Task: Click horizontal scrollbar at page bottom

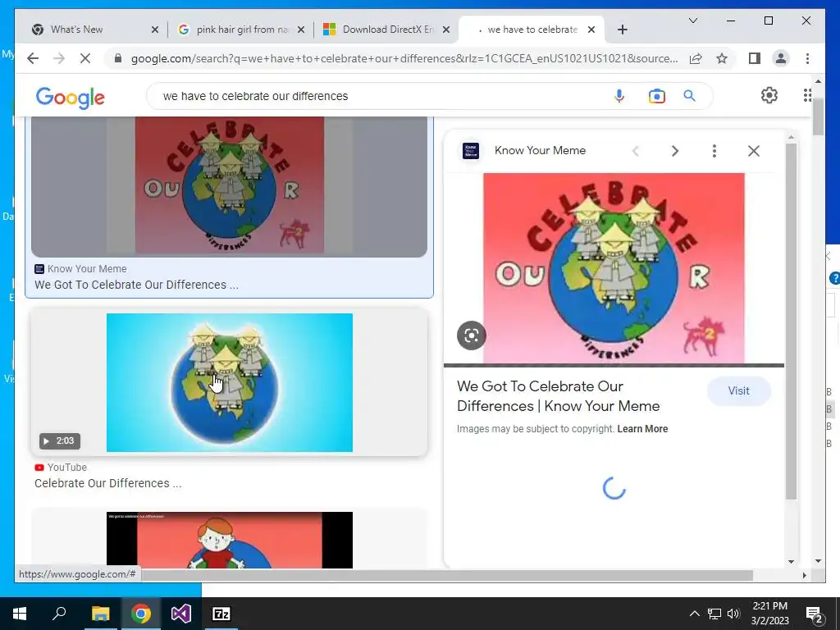Action: (x=447, y=575)
